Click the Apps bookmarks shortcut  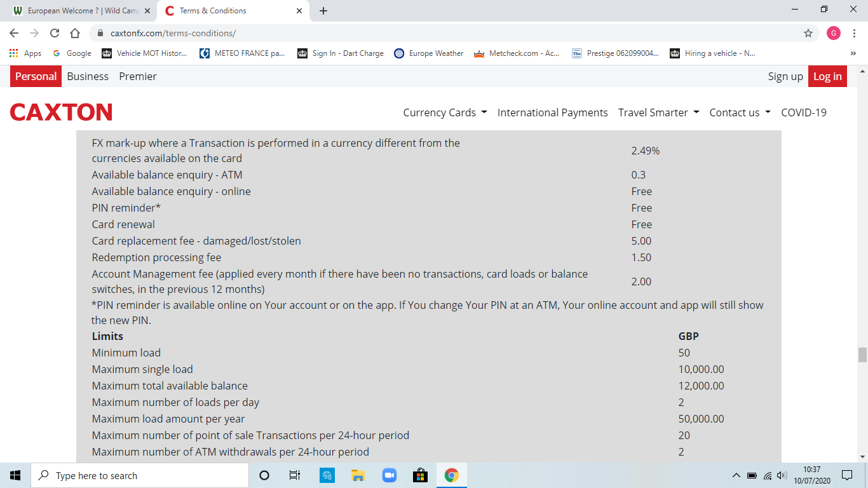pos(25,53)
